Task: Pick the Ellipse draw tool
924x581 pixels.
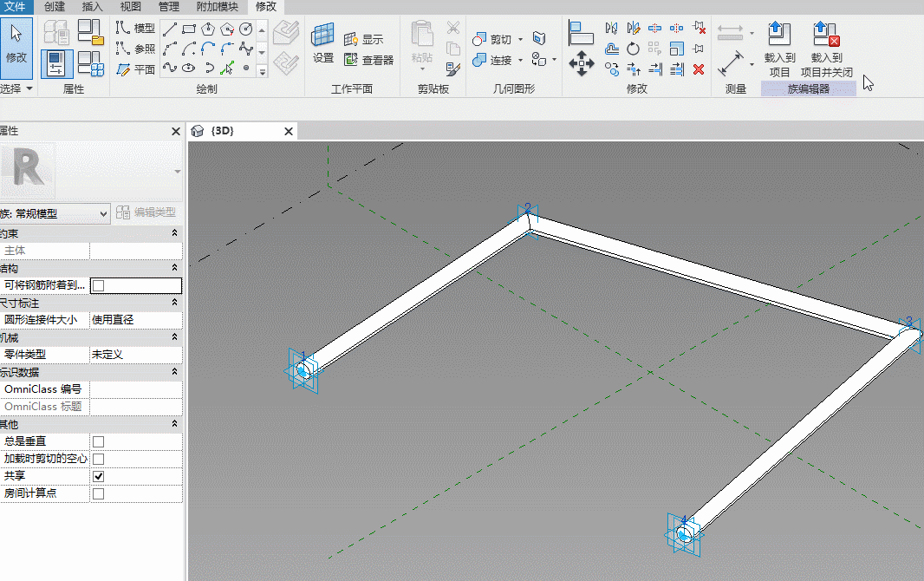Action: point(189,68)
